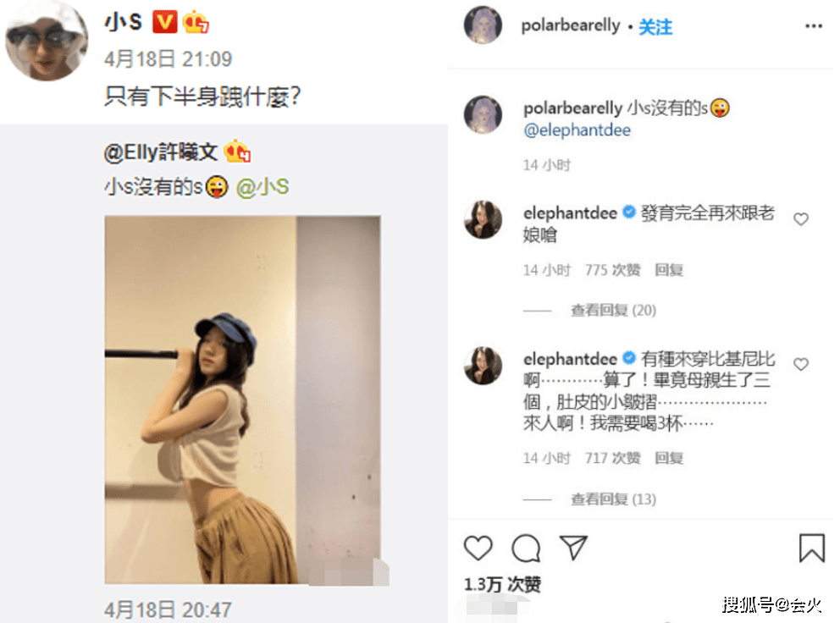Open polarbearelly header profile avatar
The width and height of the screenshot is (840, 623).
coord(483,25)
